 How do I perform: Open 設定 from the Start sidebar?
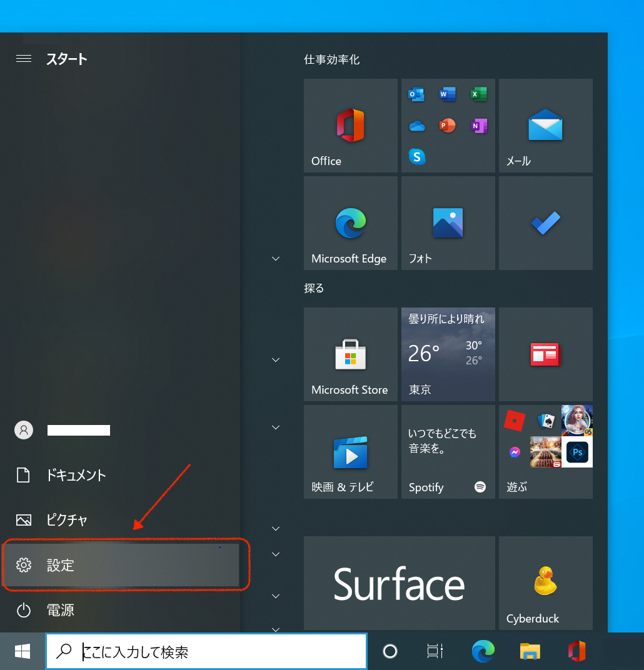121,565
